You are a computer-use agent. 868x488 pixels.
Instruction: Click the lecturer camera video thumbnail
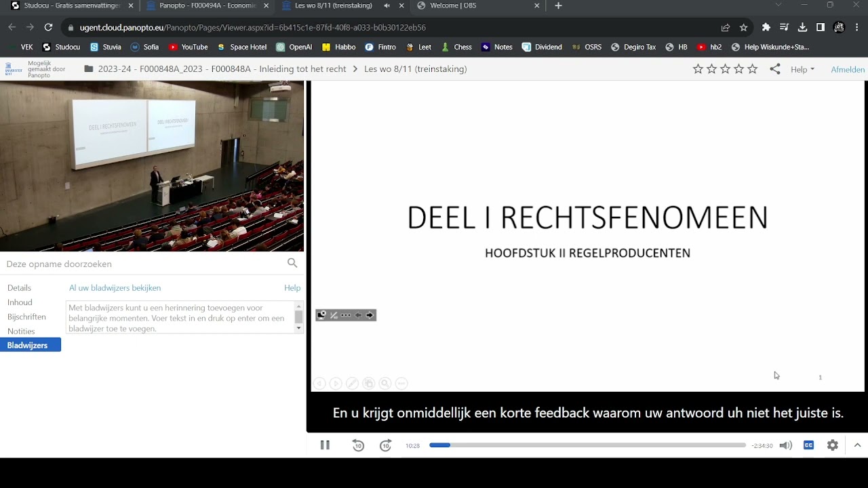tap(152, 166)
